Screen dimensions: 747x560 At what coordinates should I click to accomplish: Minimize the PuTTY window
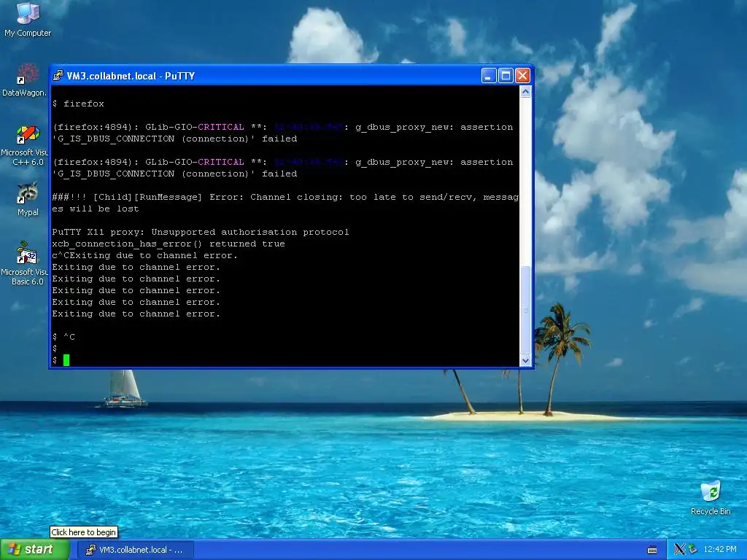[489, 76]
